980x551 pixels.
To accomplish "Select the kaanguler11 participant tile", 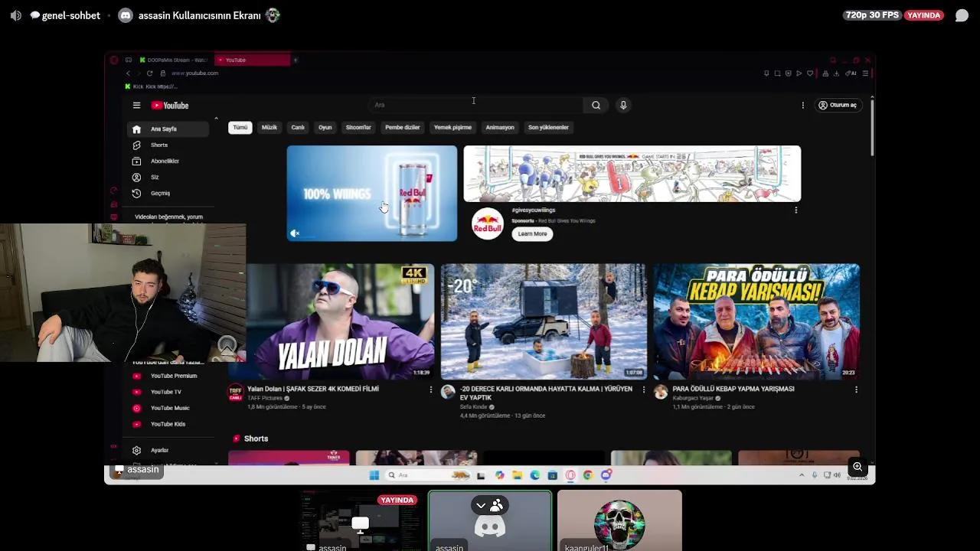I will 619,520.
